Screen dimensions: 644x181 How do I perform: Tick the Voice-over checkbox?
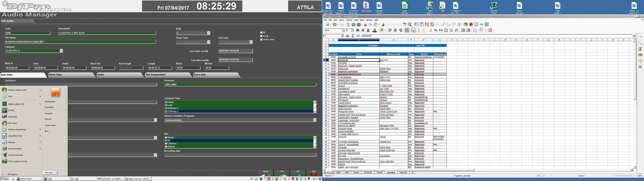261,40
